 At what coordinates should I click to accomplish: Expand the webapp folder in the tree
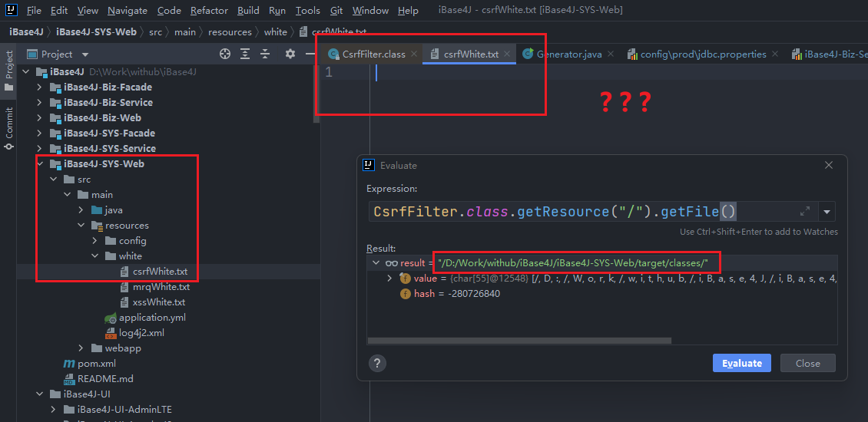coord(81,348)
